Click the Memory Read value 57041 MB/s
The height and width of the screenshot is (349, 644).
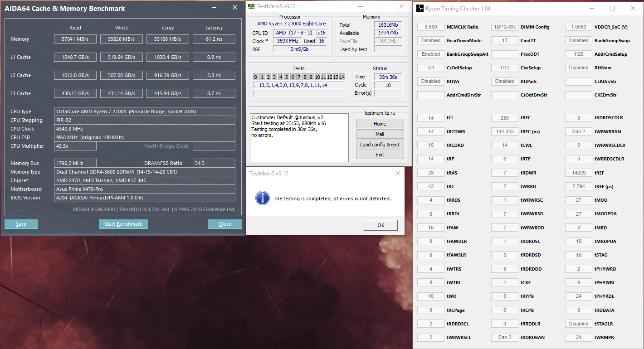coord(75,39)
